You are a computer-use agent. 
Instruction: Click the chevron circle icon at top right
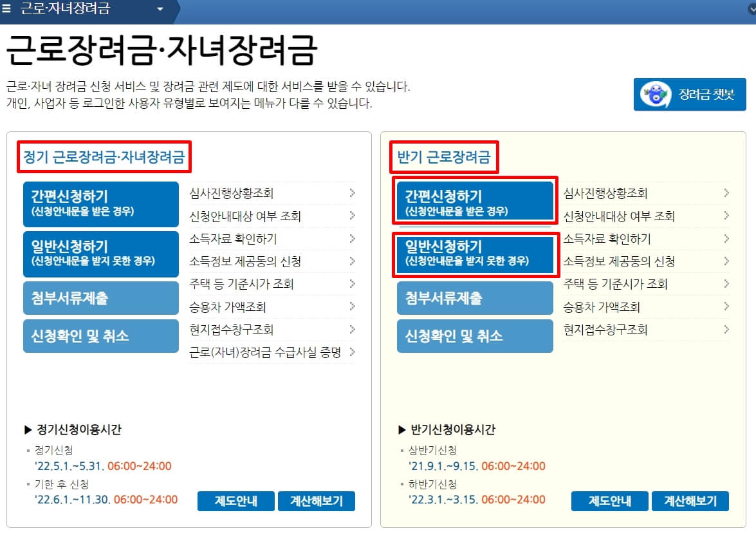pos(751,10)
